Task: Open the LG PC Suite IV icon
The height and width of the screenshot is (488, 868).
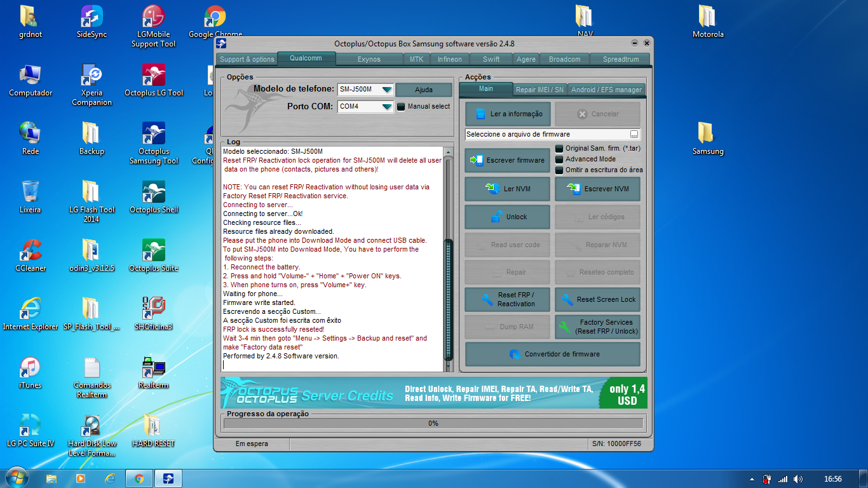Action: [31, 431]
